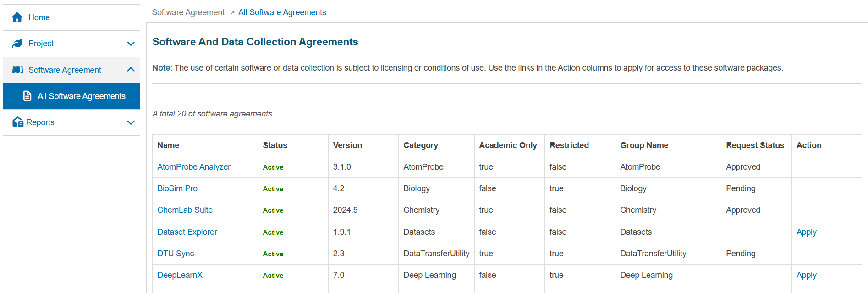Click the All Software Agreements document icon
The image size is (868, 293).
click(x=27, y=96)
